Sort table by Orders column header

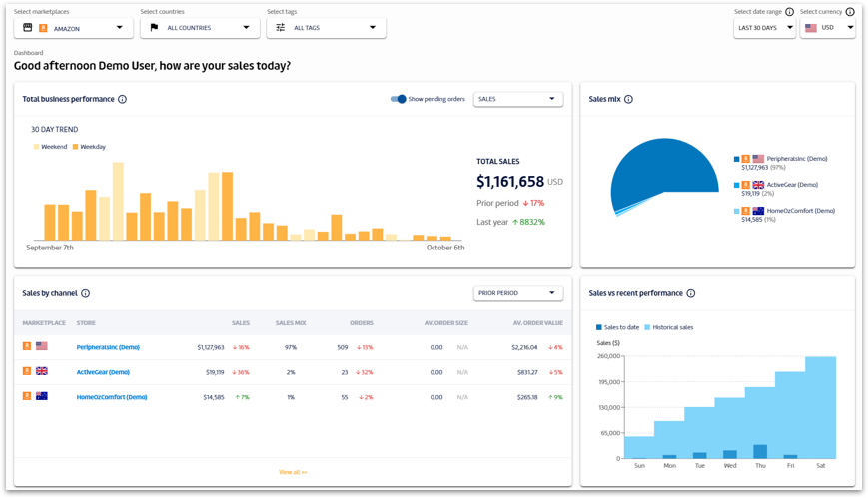[x=362, y=323]
